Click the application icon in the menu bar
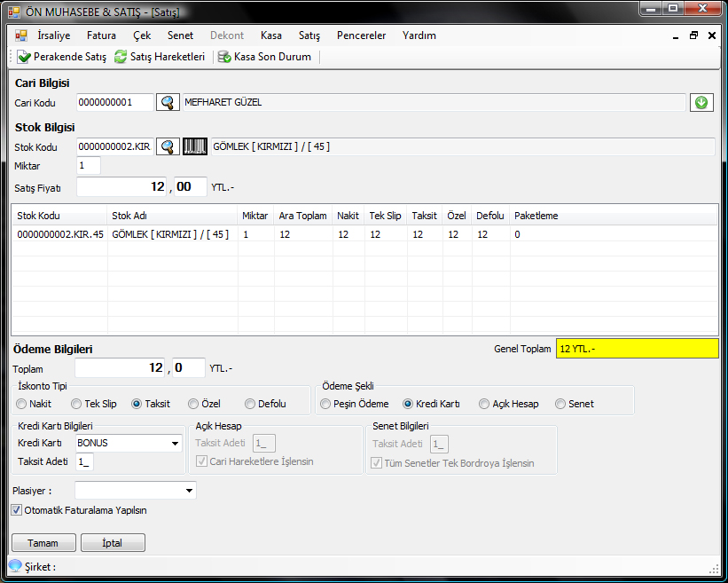728x583 pixels. click(x=21, y=35)
